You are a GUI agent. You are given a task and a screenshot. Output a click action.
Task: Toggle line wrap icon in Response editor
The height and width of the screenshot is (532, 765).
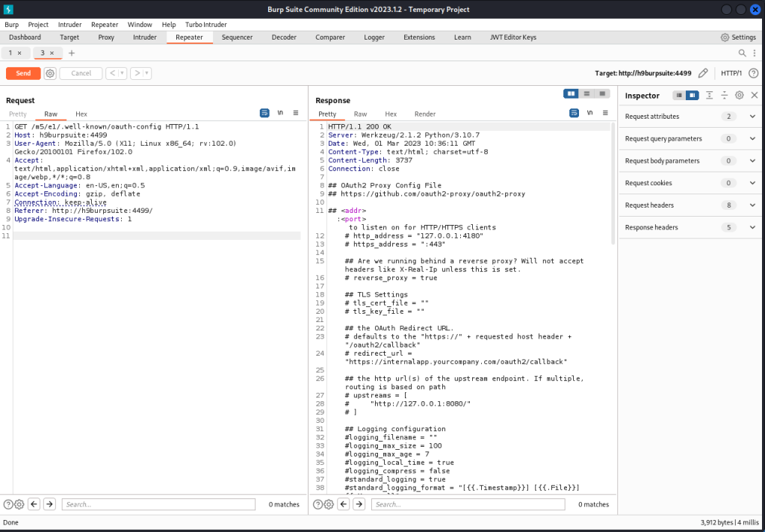tap(574, 113)
